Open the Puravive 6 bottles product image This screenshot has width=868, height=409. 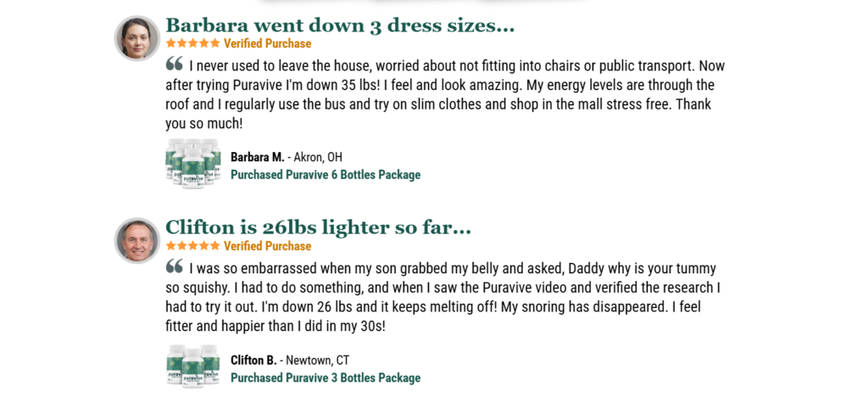click(x=193, y=164)
